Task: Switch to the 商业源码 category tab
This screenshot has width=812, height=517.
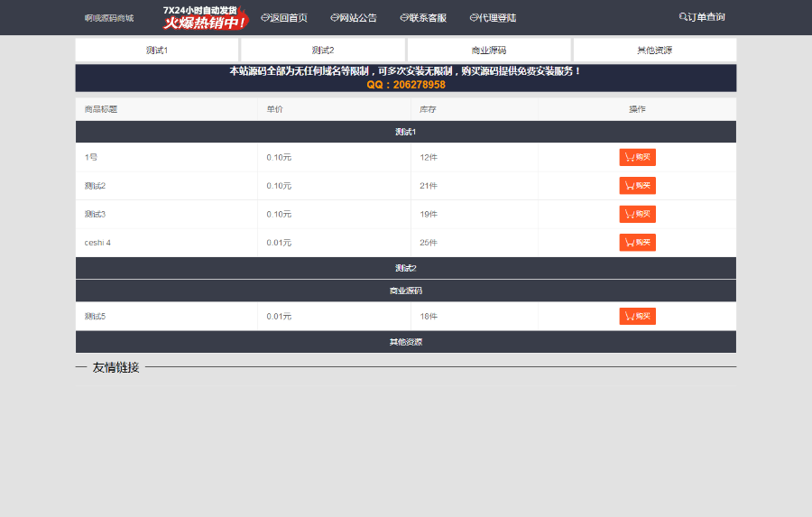Action: click(x=489, y=51)
